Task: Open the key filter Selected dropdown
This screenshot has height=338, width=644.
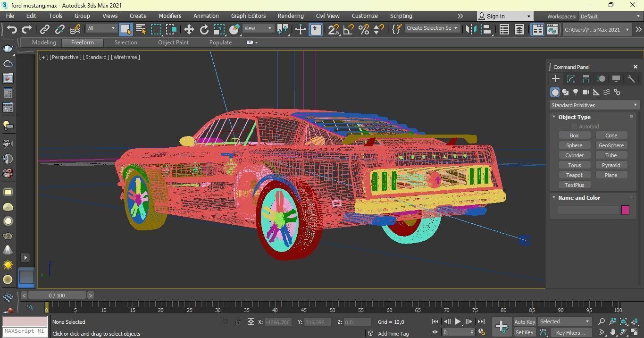Action: [565, 321]
